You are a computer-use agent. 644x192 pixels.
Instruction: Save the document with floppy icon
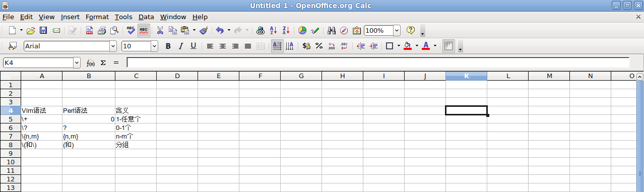[43, 30]
